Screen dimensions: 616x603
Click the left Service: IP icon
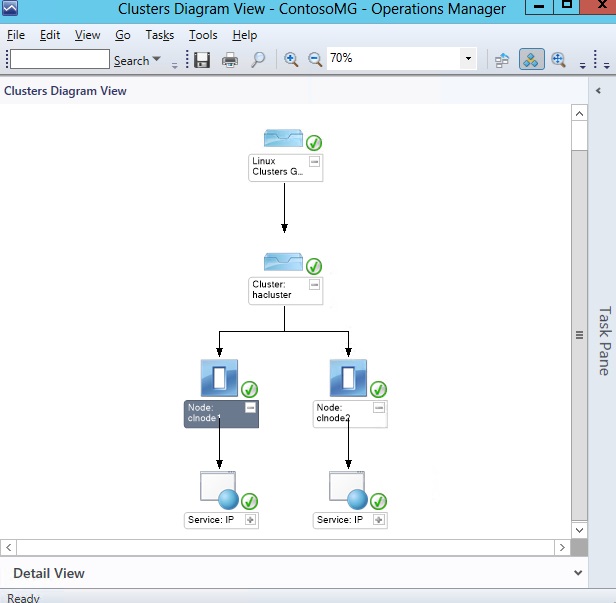[219, 490]
